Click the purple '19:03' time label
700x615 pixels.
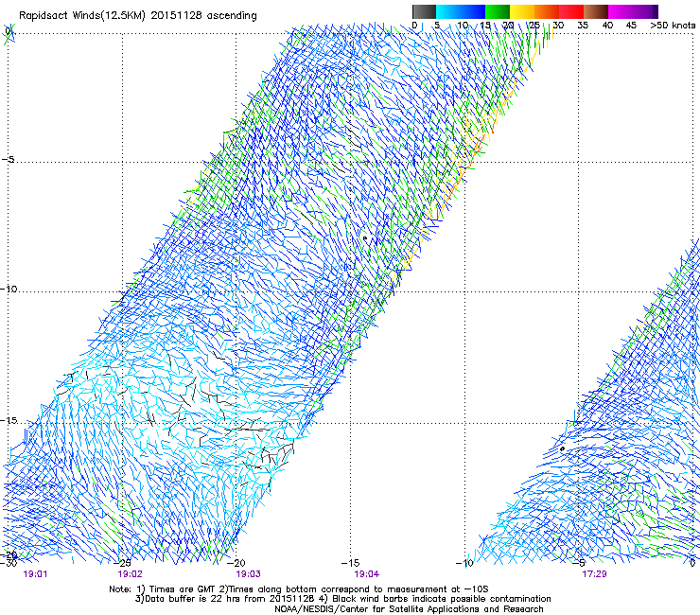(248, 574)
